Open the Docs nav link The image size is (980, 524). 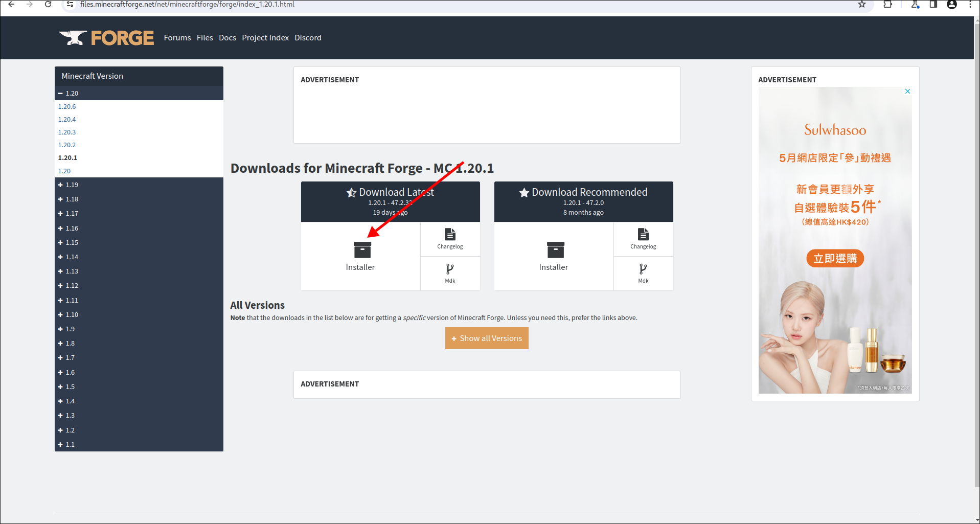click(227, 38)
